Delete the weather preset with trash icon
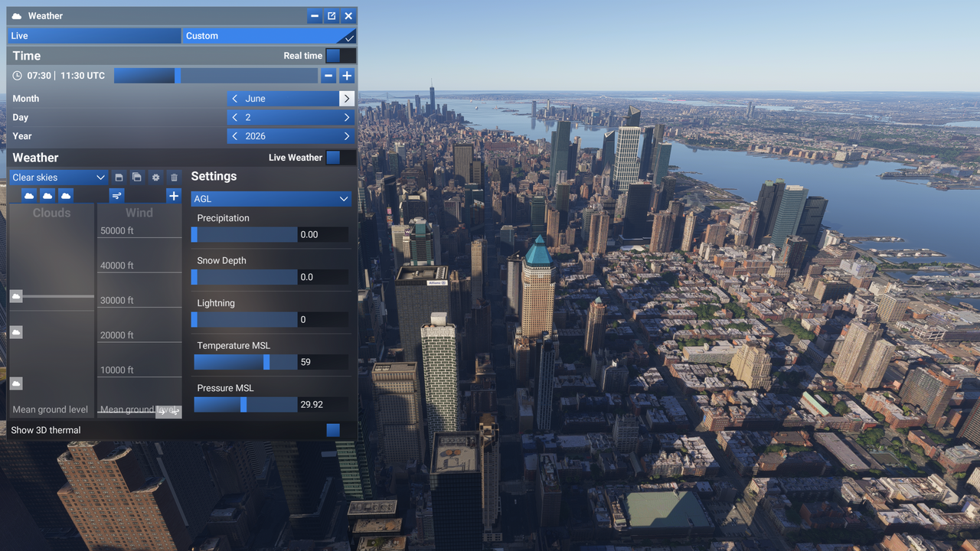This screenshot has height=551, width=980. click(174, 178)
